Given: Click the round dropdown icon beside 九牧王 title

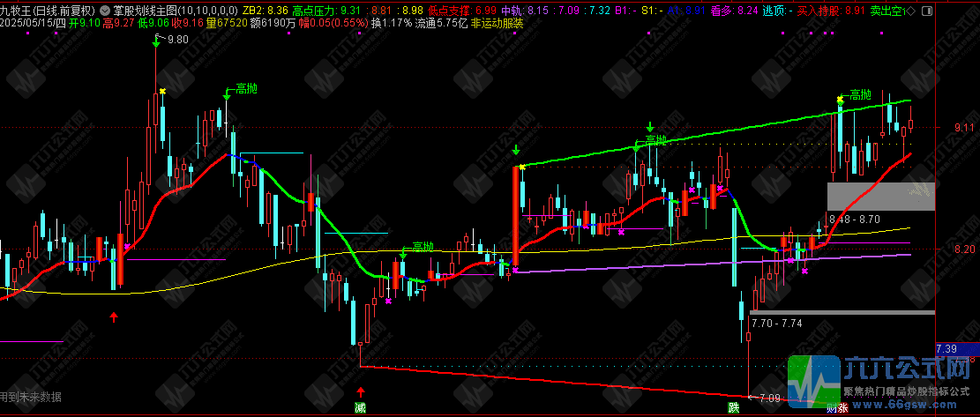Looking at the screenshot, I should tap(107, 10).
